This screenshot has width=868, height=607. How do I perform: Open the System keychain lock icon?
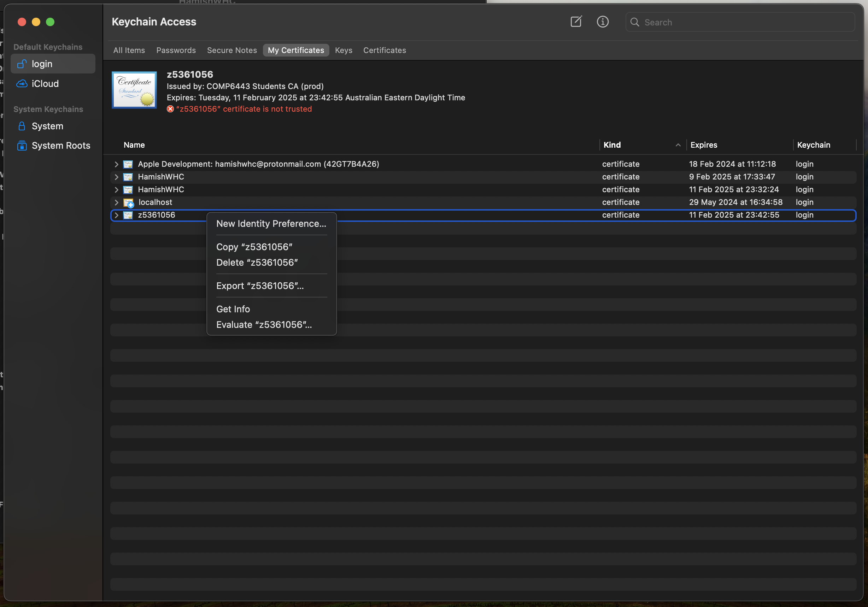click(22, 126)
